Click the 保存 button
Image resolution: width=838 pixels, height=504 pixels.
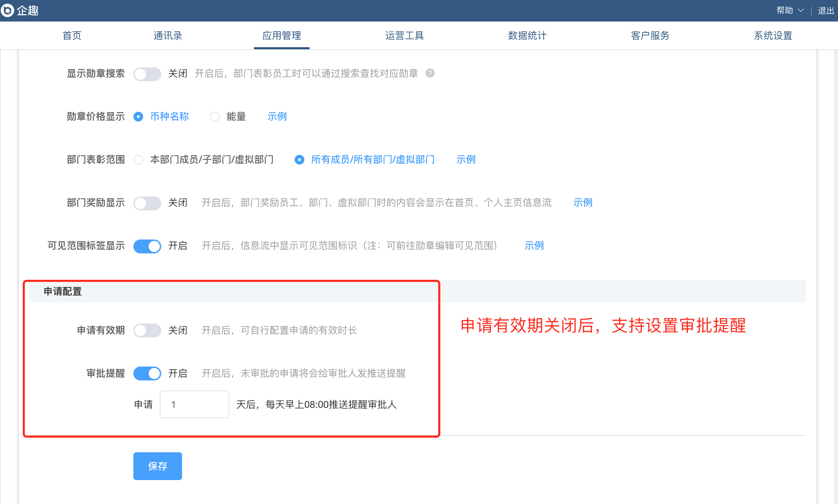click(157, 466)
